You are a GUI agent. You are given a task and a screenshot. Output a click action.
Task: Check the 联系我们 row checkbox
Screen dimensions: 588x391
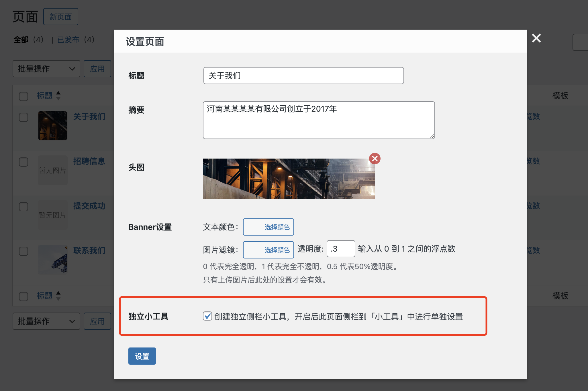[x=23, y=251]
